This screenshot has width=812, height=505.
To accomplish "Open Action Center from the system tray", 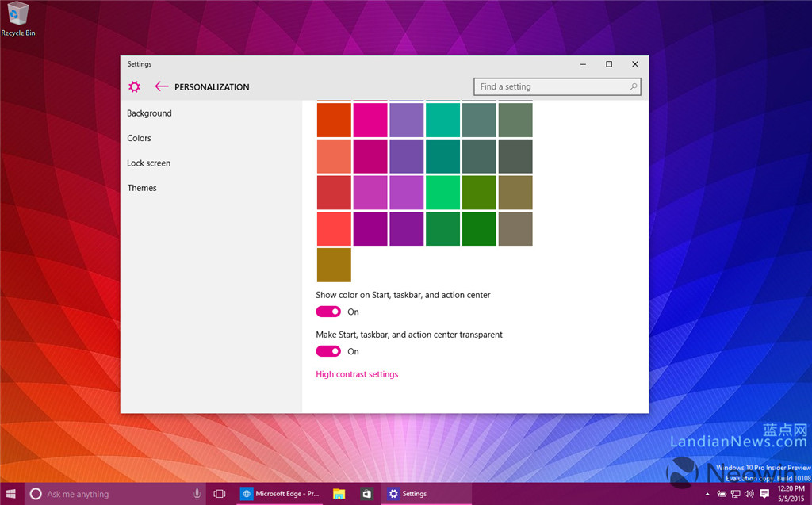I will (x=764, y=493).
